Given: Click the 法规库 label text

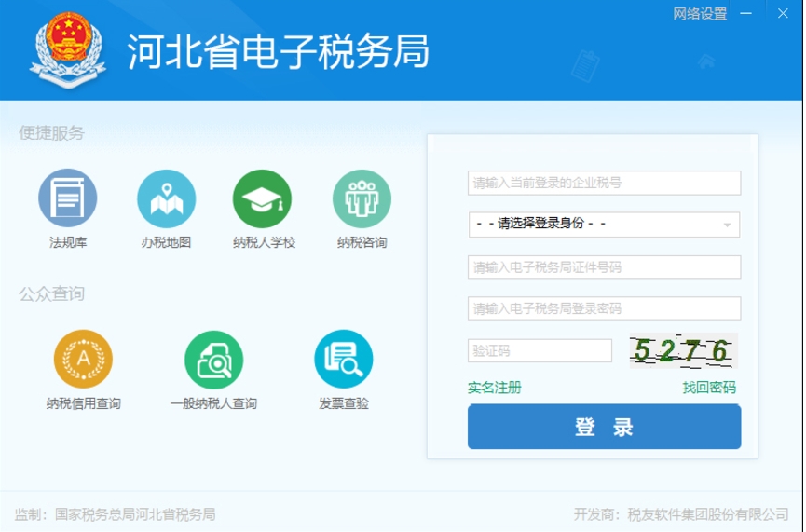Looking at the screenshot, I should pos(68,242).
